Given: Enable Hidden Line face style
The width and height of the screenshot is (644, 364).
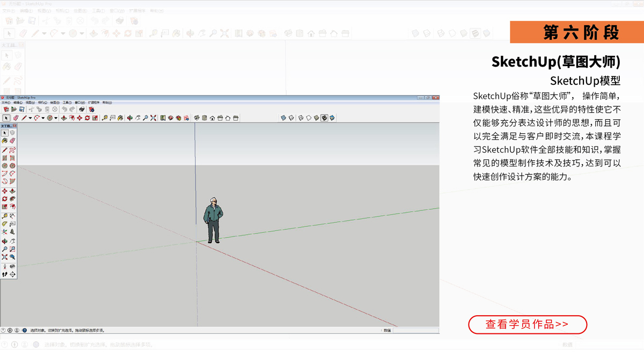Looking at the screenshot, I should coord(309,118).
